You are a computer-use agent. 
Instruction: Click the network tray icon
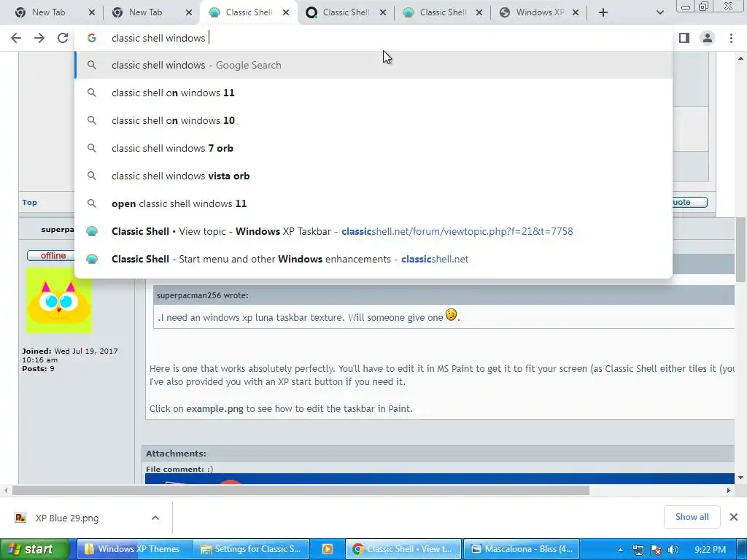click(638, 550)
